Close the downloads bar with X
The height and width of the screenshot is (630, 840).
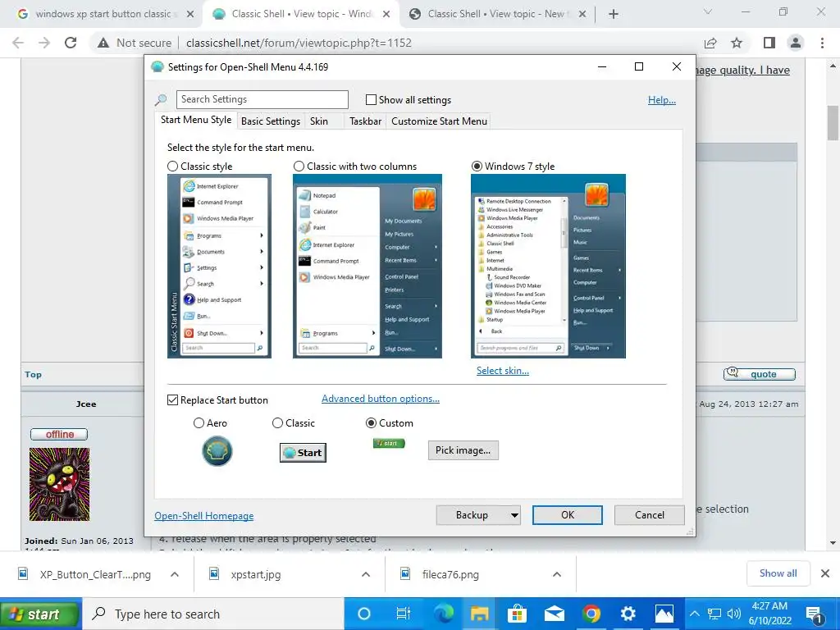pyautogui.click(x=825, y=573)
